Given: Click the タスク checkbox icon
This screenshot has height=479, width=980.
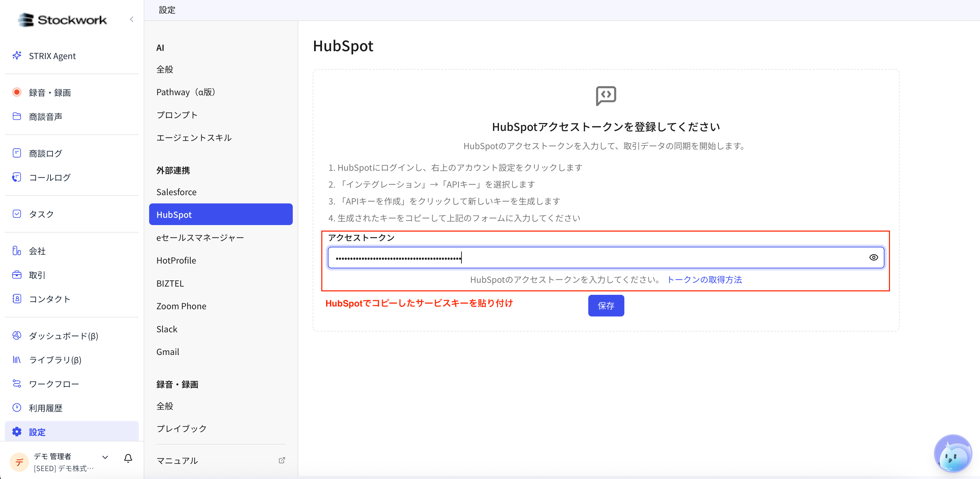Looking at the screenshot, I should click(x=17, y=213).
